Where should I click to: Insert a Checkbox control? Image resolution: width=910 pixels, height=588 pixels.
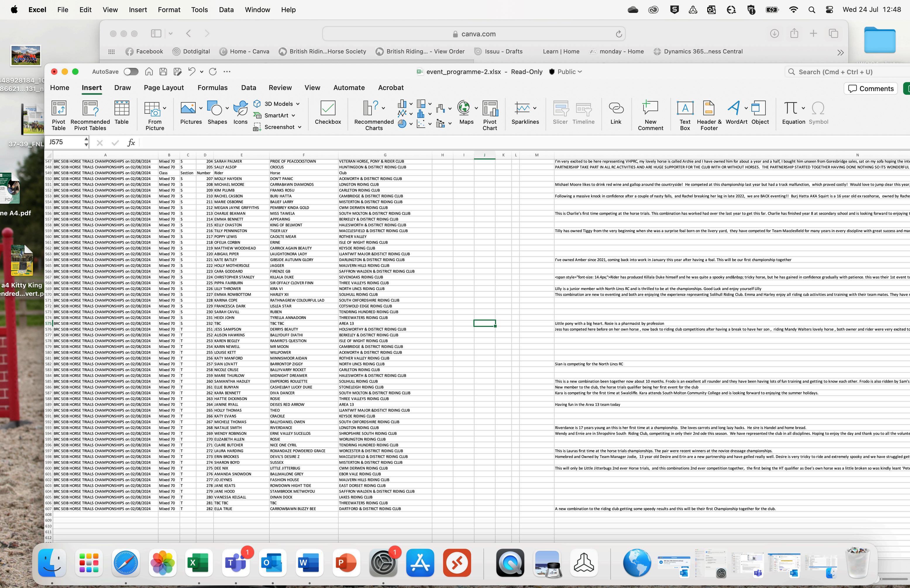coord(328,109)
